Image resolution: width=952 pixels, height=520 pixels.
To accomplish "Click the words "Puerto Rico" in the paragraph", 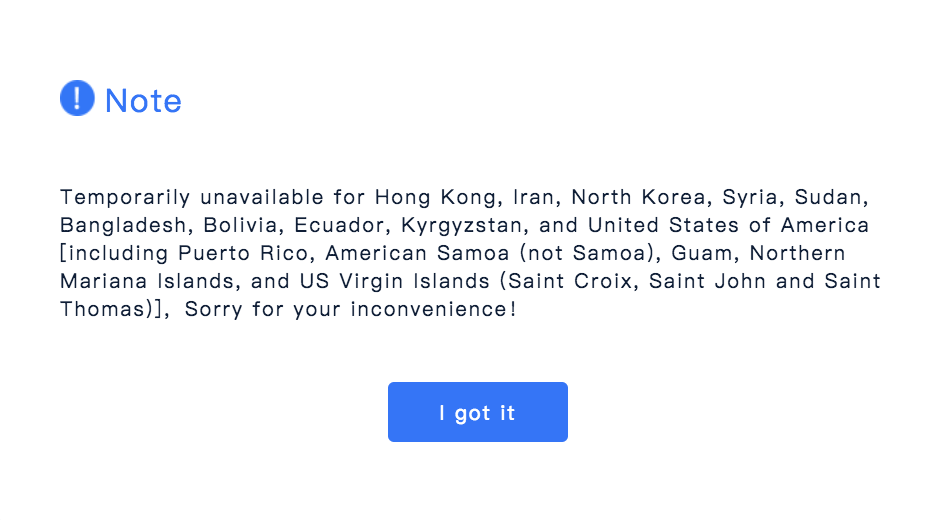I will click(x=243, y=253).
